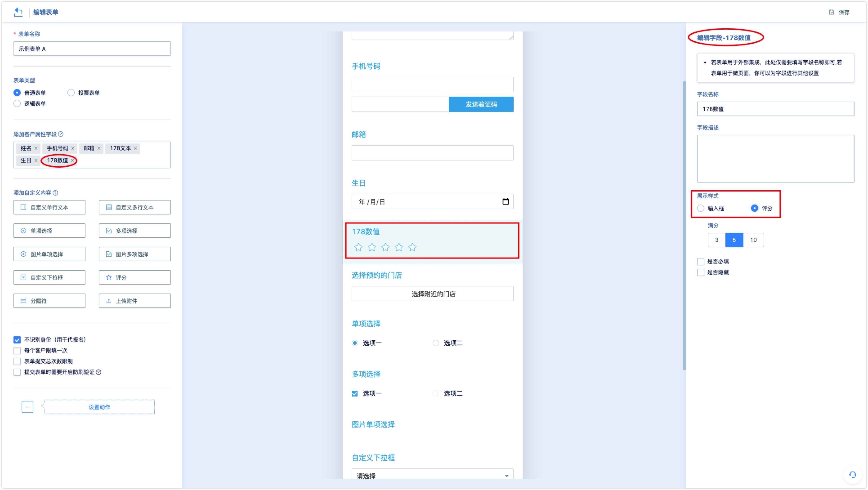The width and height of the screenshot is (868, 490).
Task: Add 上传附件 upload field
Action: (x=134, y=301)
